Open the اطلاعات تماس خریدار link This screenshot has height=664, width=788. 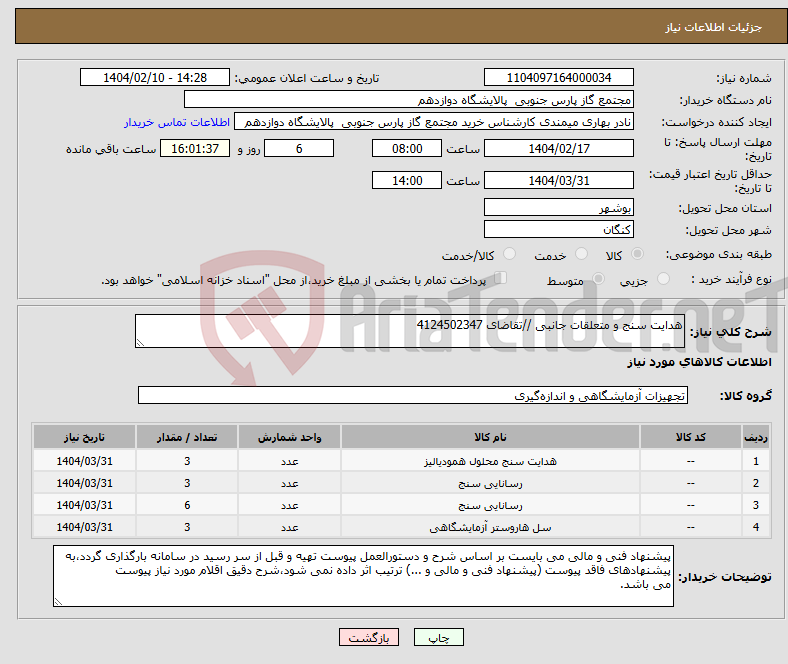click(177, 122)
